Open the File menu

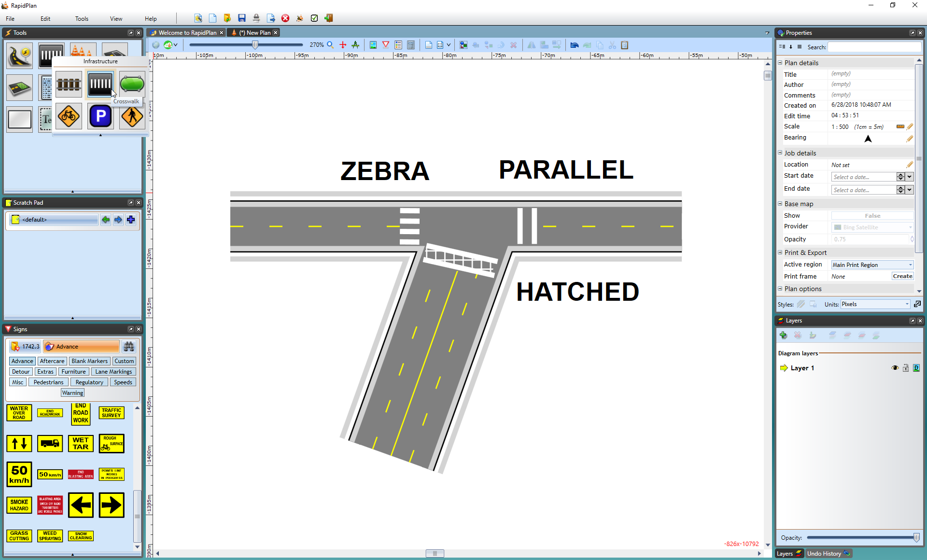(10, 19)
